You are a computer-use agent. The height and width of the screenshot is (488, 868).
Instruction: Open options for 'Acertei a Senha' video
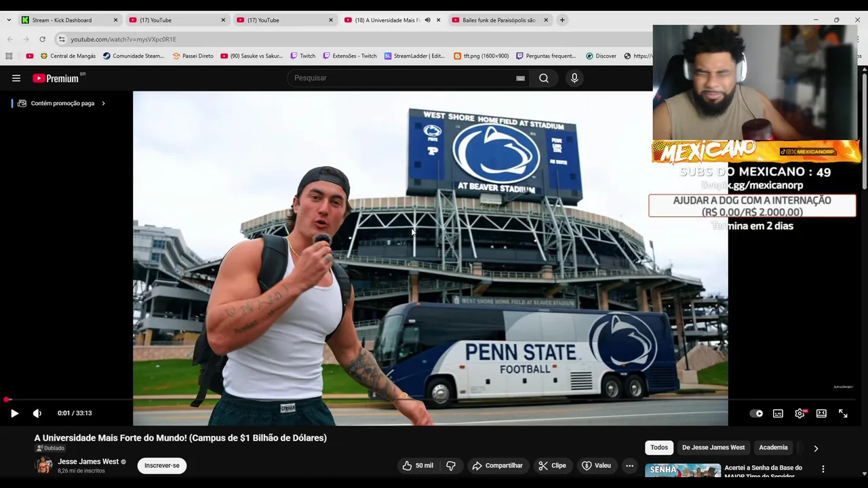tap(823, 469)
